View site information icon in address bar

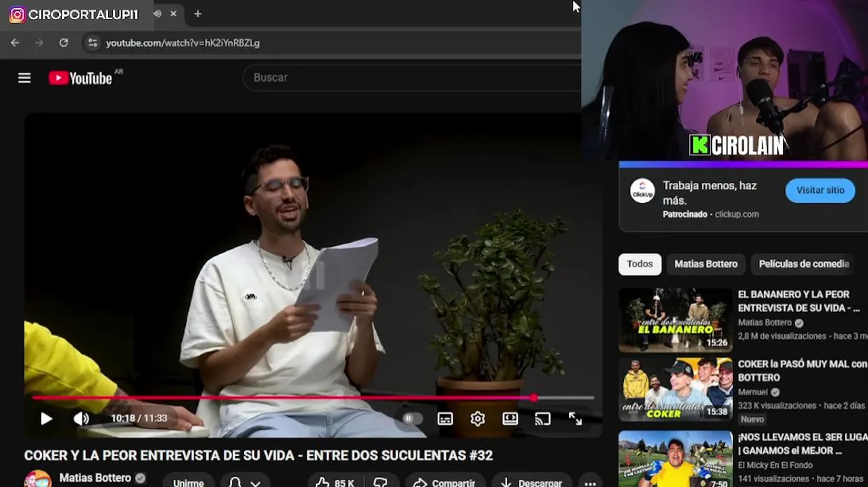93,43
